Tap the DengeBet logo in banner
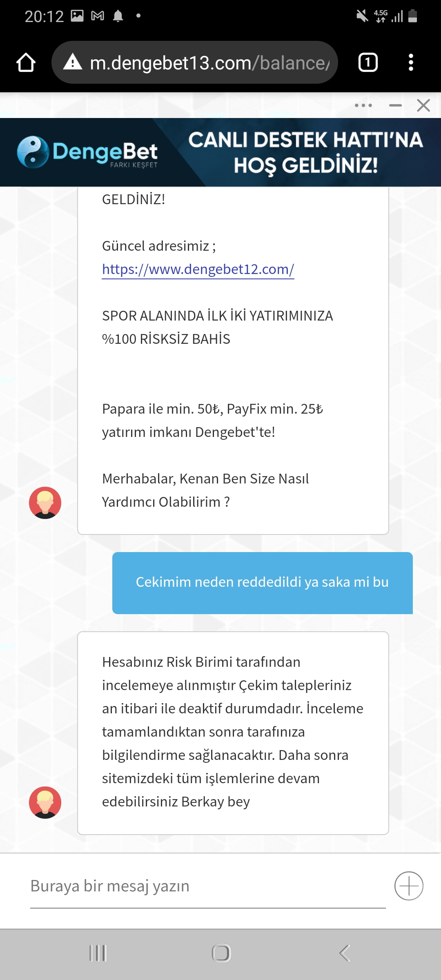Screen dimensions: 441x980 87,152
